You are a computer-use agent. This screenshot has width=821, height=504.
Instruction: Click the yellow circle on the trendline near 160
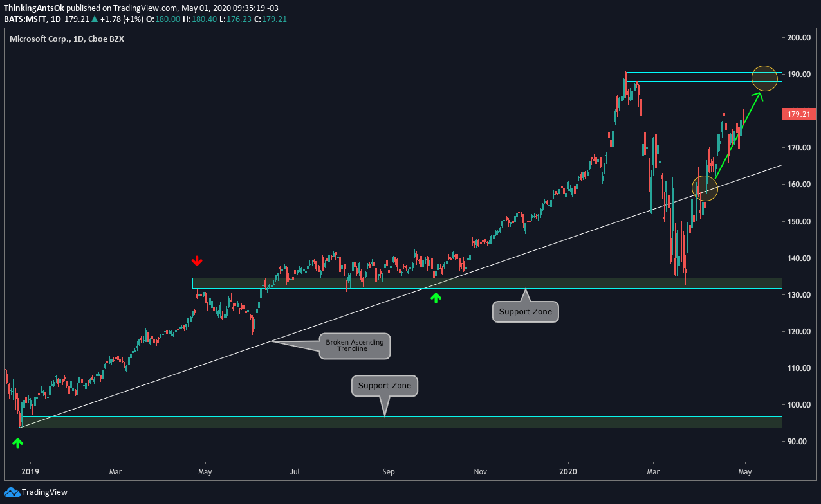(x=705, y=187)
